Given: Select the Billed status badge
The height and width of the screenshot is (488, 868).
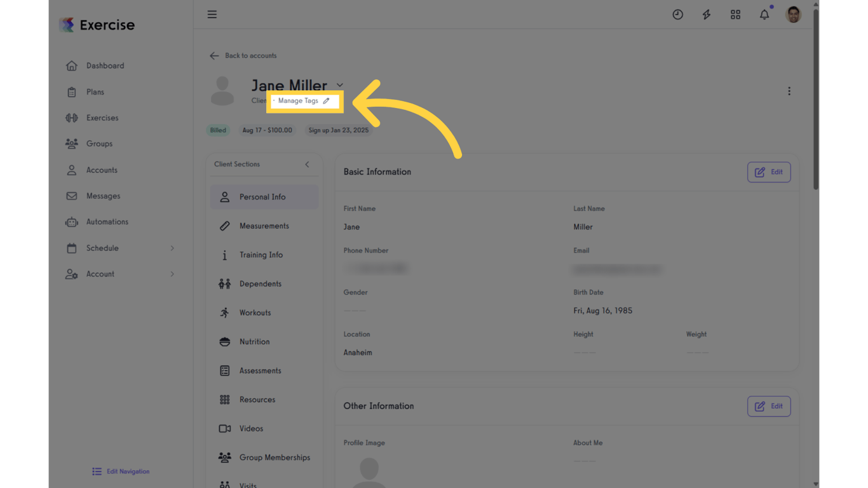Looking at the screenshot, I should click(218, 130).
